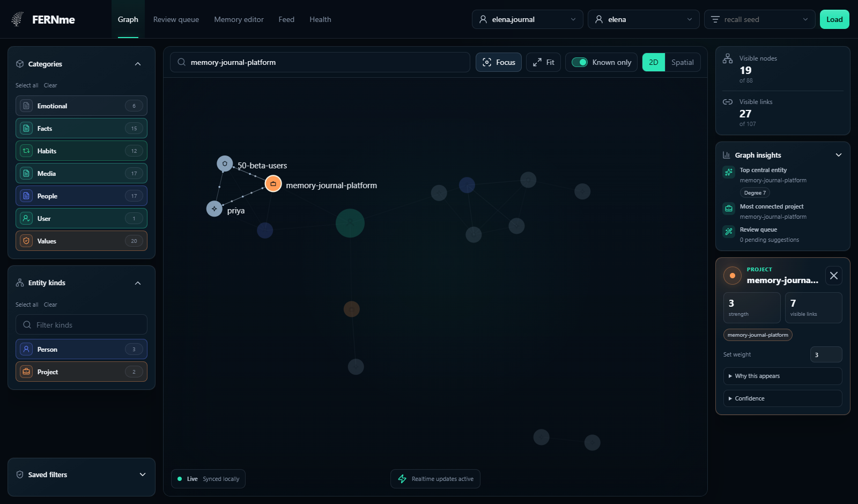Open the Health tab
The width and height of the screenshot is (858, 504).
click(x=320, y=19)
